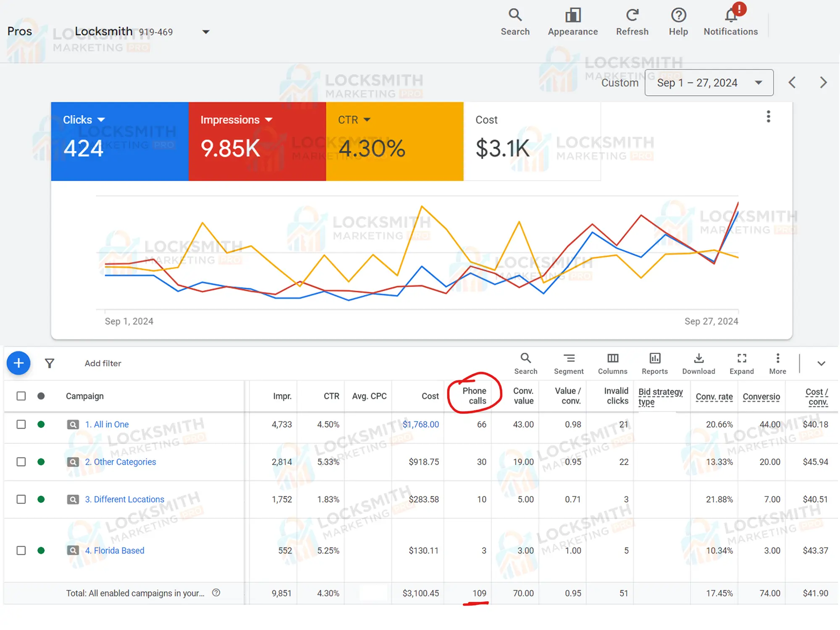Open the chart's three-dot options menu
The height and width of the screenshot is (630, 840).
point(768,116)
